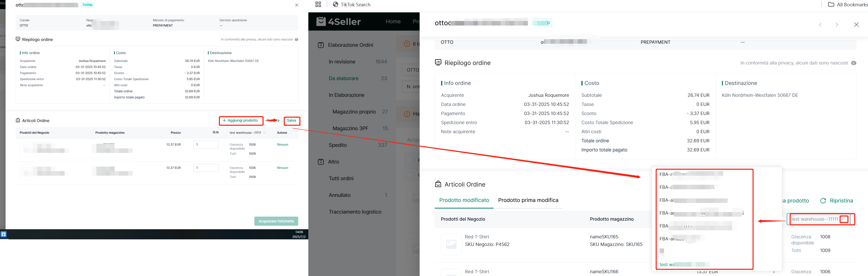The image size is (868, 276).
Task: Collapse Elaborazione Ordini sidebar section
Action: coord(350,45)
